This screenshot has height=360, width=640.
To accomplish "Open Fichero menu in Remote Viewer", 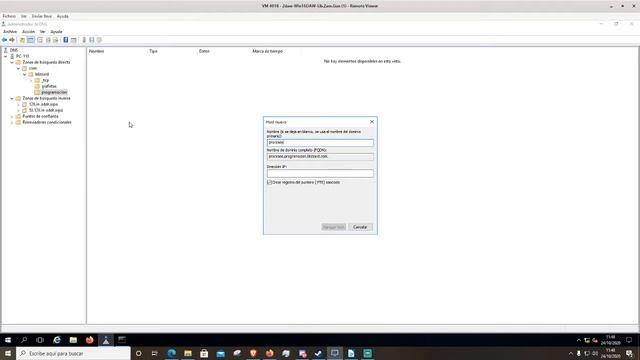I will 9,16.
